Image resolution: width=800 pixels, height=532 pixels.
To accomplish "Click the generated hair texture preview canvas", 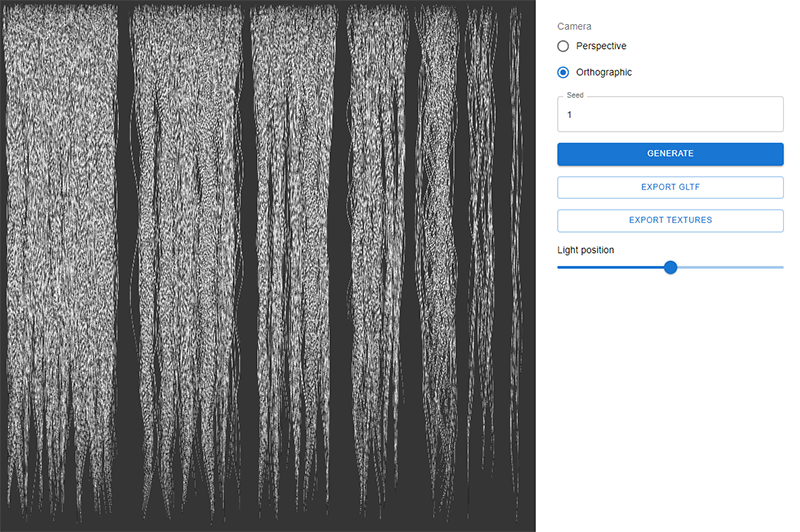I will pyautogui.click(x=268, y=266).
